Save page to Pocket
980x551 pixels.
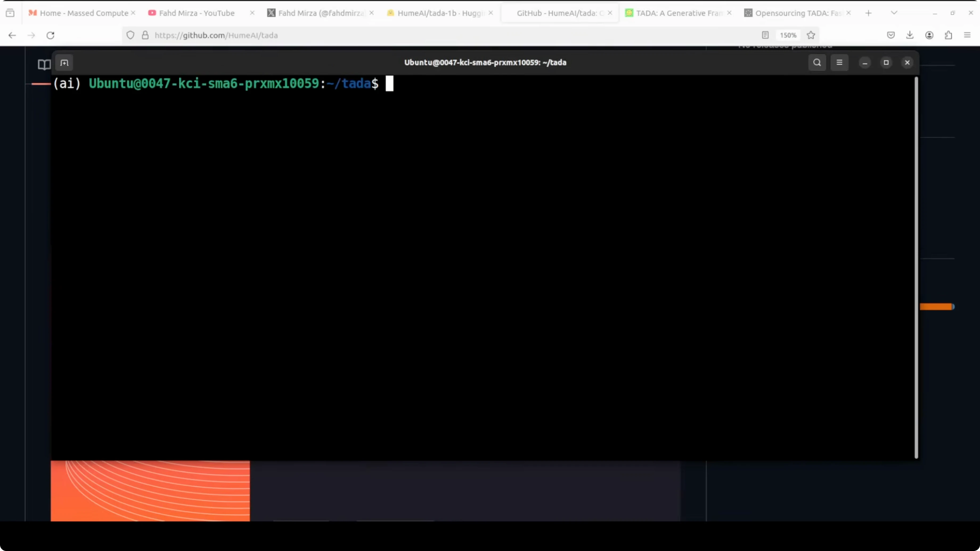tap(891, 35)
